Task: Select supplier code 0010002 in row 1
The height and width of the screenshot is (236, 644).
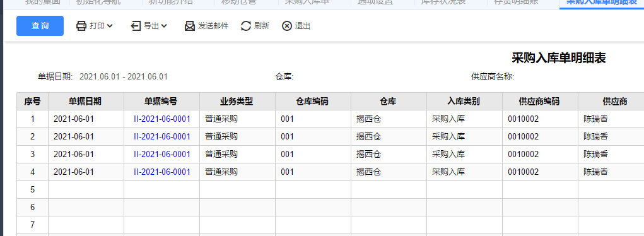Action: [540, 119]
